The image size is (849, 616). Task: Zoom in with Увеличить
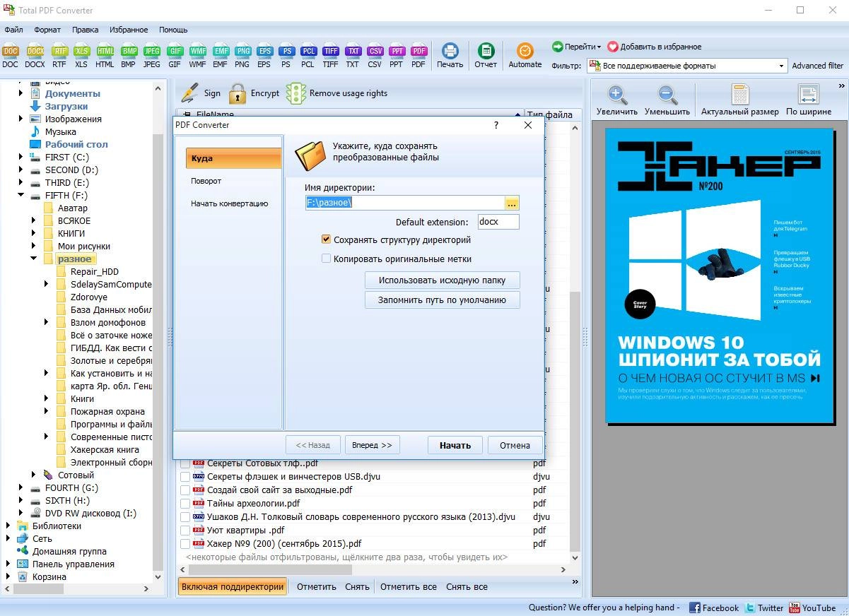click(617, 100)
